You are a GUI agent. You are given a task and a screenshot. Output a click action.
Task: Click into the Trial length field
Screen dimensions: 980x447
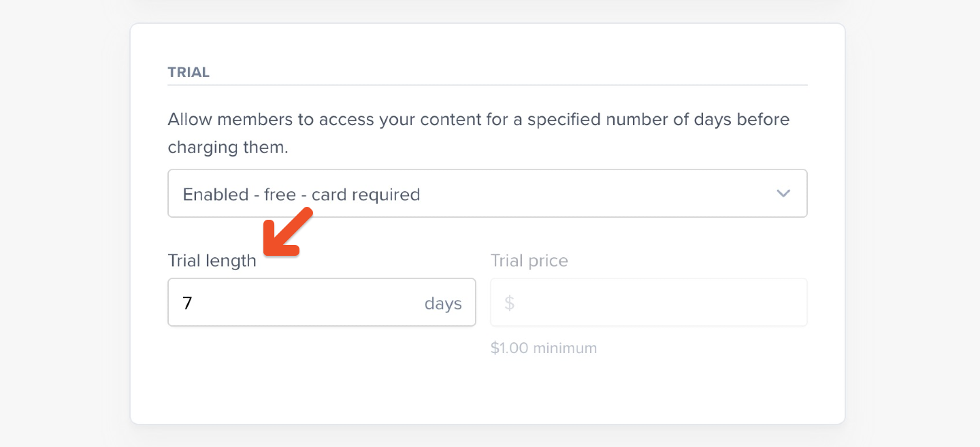pos(322,302)
